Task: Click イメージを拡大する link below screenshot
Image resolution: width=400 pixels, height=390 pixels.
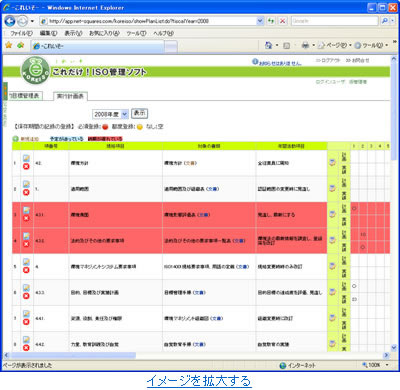Action: tap(199, 380)
